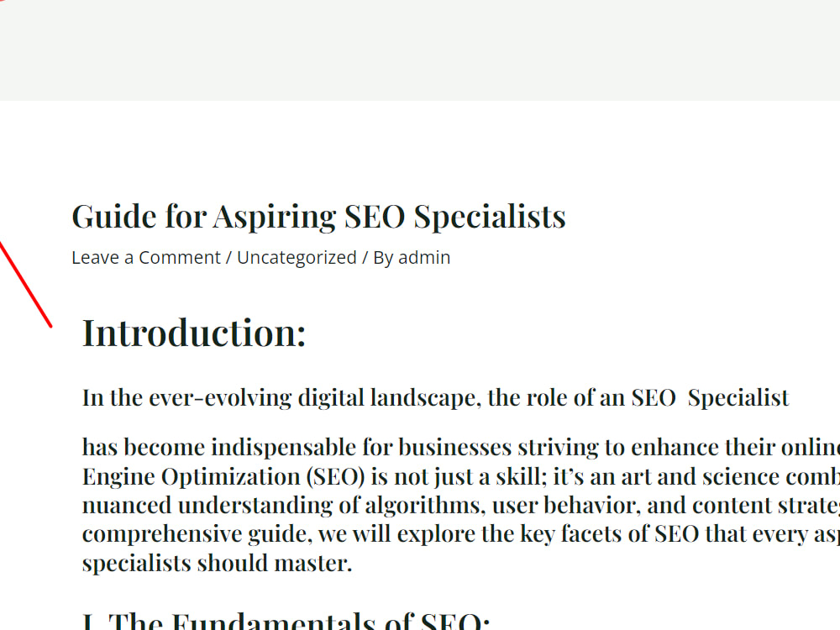Screen dimensions: 840x630
Task: Click the 'Guide for Aspiring SEO Specialists' title
Action: pyautogui.click(x=318, y=217)
